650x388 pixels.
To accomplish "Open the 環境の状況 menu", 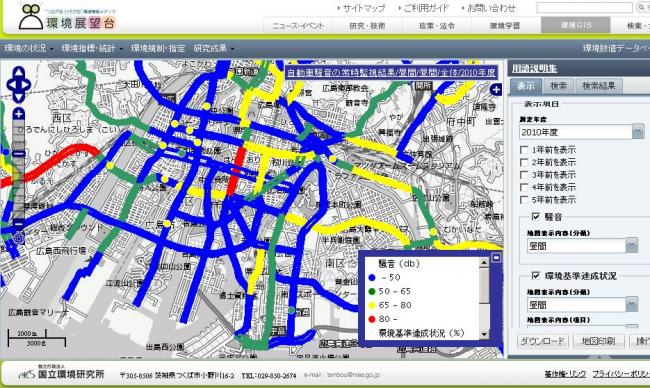I will coord(29,48).
